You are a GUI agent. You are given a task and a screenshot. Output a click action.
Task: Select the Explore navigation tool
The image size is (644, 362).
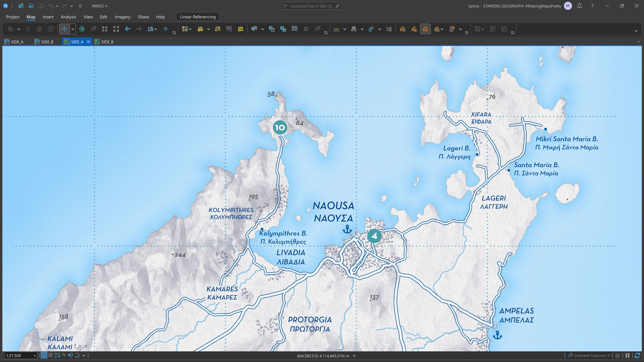click(x=64, y=29)
